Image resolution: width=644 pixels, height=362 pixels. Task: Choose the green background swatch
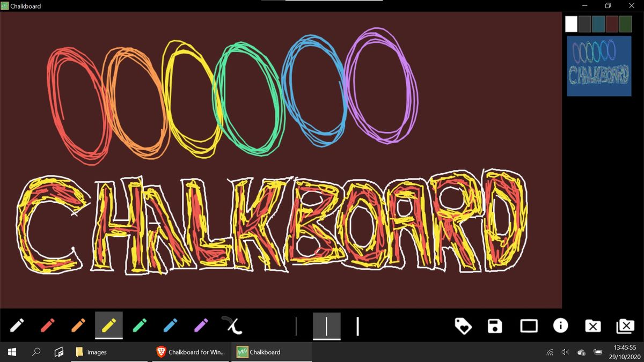pos(625,24)
